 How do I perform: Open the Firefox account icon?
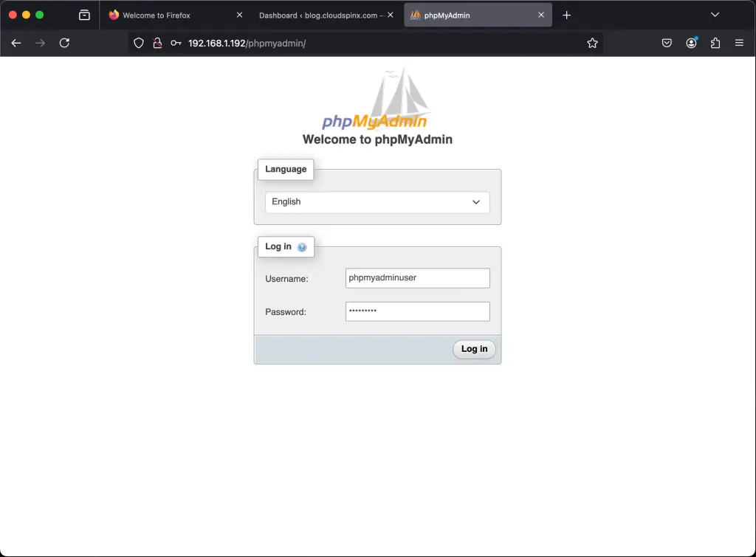pyautogui.click(x=691, y=43)
